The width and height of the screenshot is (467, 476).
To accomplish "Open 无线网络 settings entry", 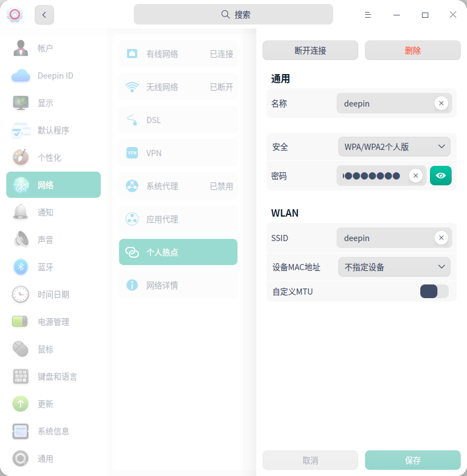I will coord(178,87).
